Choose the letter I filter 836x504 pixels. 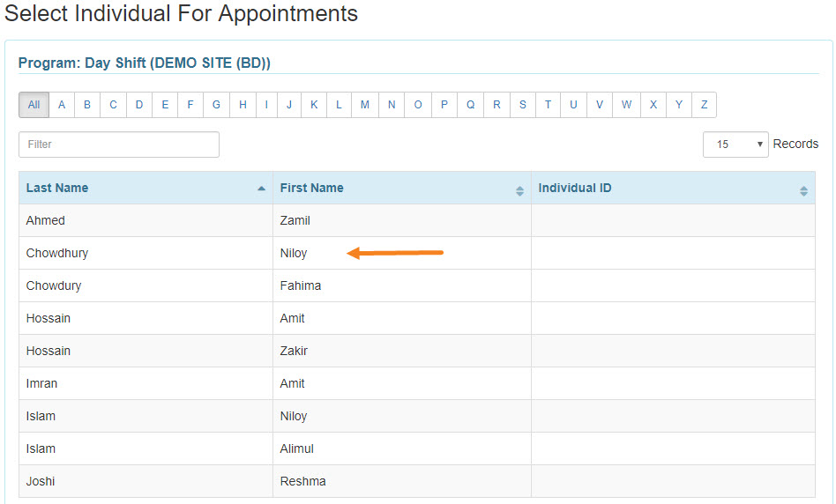266,105
